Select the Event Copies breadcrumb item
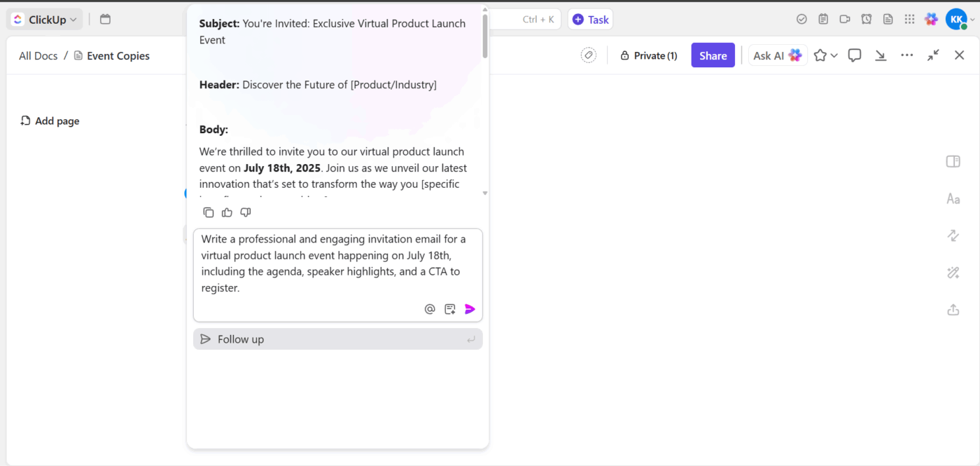Screen dimensions: 980x466 click(118, 55)
